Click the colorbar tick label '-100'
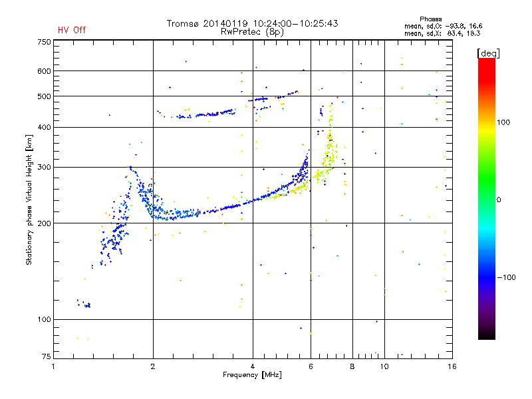This screenshot has height=399, width=532. tap(506, 277)
